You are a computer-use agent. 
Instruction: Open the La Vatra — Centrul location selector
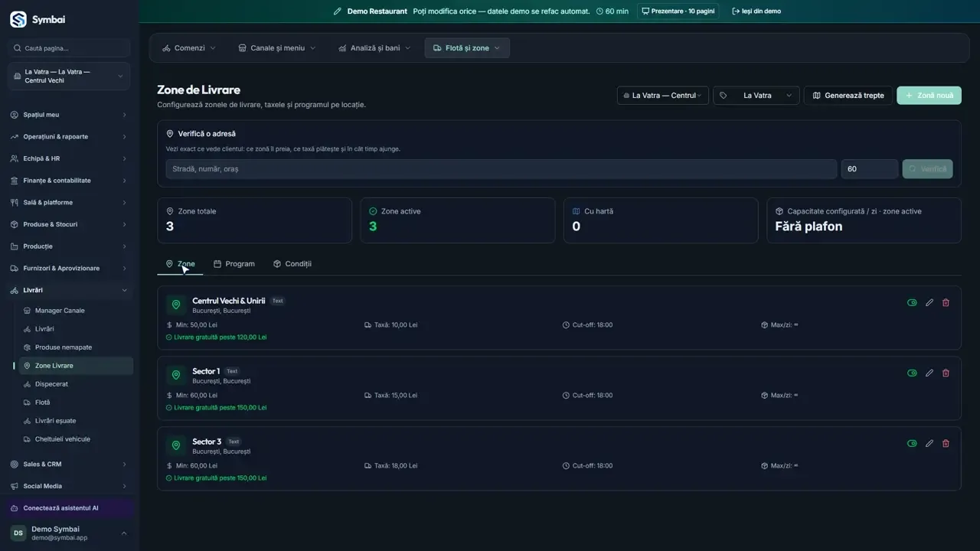coord(663,96)
